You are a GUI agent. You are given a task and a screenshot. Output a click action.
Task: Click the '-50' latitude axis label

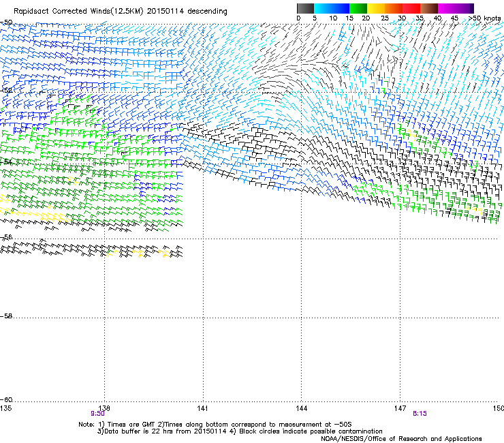6,22
